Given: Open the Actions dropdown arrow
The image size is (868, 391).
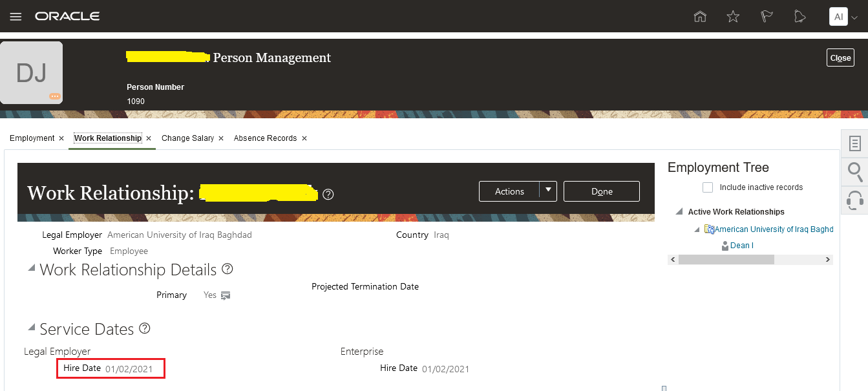Looking at the screenshot, I should (547, 191).
